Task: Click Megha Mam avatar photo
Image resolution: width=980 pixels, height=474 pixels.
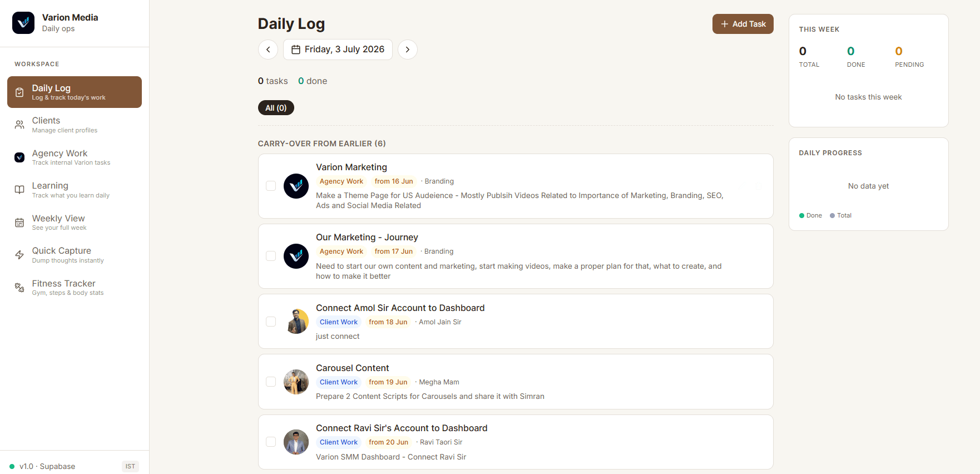Action: [x=296, y=382]
